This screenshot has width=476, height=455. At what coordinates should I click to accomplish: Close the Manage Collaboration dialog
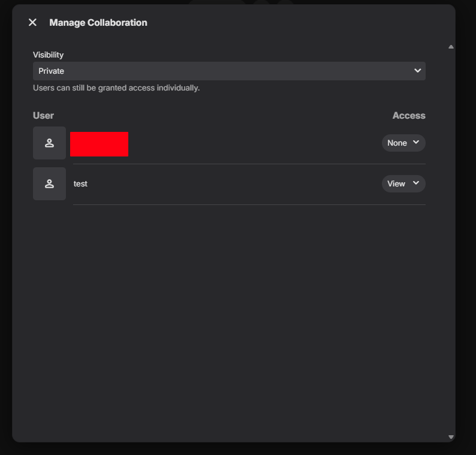coord(32,22)
